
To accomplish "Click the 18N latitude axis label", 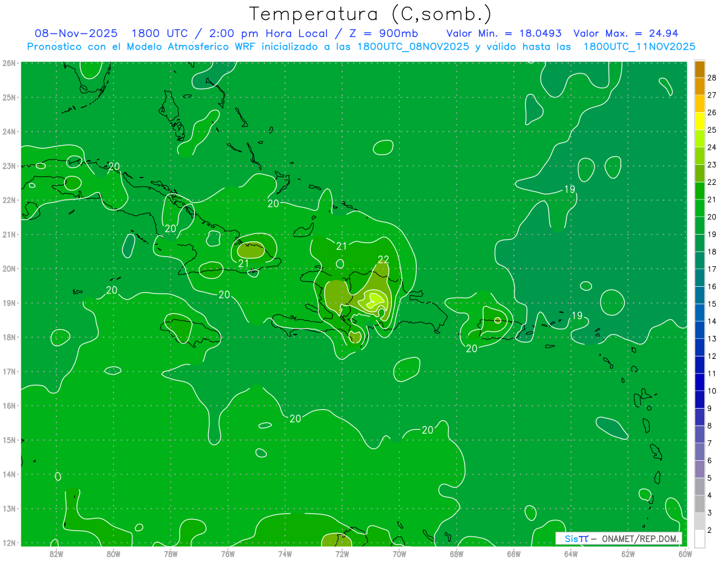I will coord(9,337).
